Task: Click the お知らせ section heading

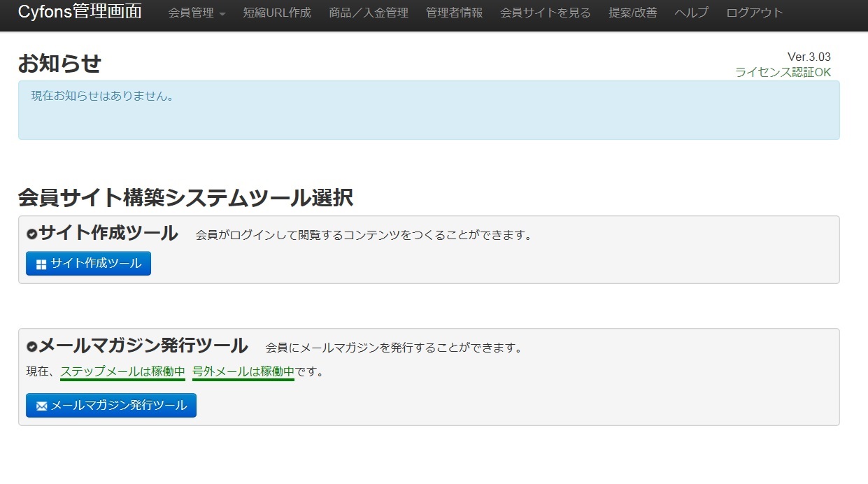Action: (59, 64)
